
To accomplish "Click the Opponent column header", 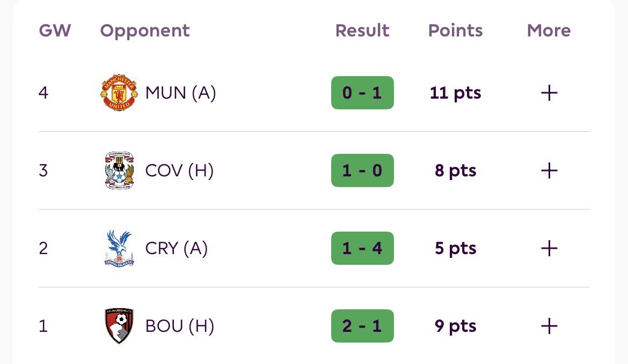I will (145, 31).
